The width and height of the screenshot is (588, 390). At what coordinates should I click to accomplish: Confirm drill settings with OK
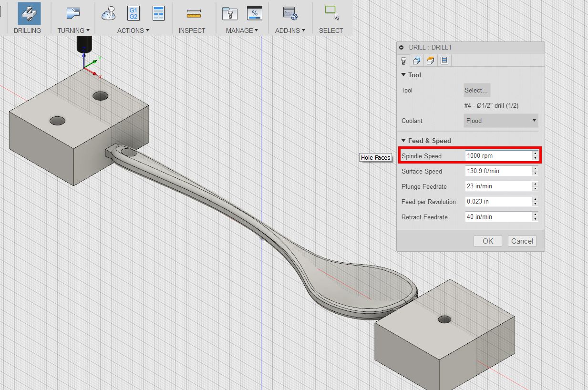(x=487, y=241)
